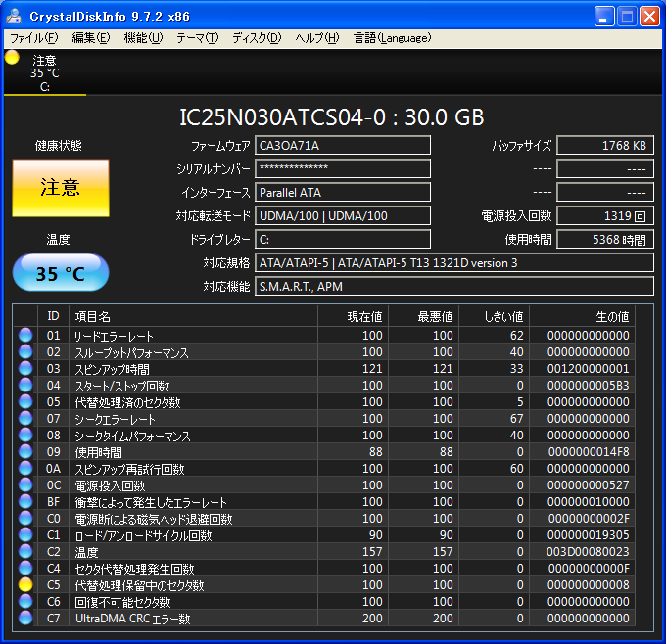This screenshot has width=666, height=644.
Task: Open the 言語(Language) menu
Action: (393, 38)
